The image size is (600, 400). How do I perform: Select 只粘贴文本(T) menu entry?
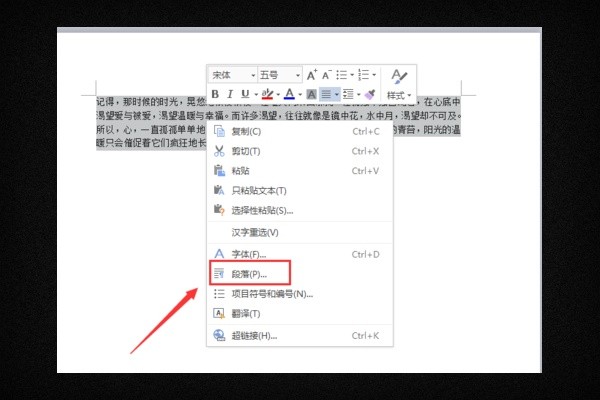300,191
